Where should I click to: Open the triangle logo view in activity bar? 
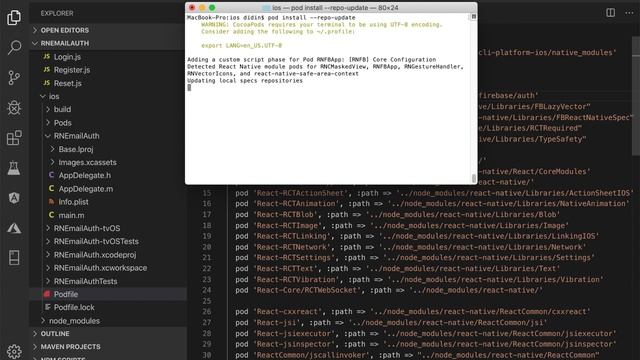(x=14, y=228)
